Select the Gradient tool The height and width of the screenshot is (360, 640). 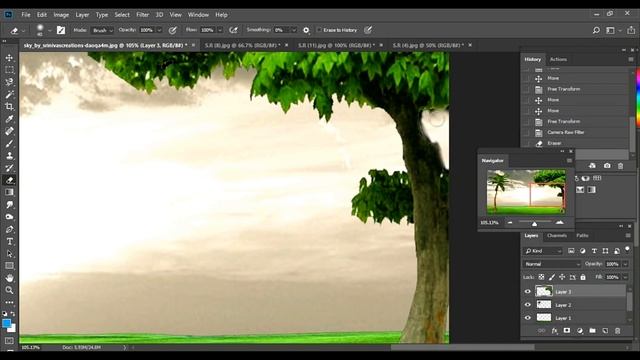pos(9,192)
